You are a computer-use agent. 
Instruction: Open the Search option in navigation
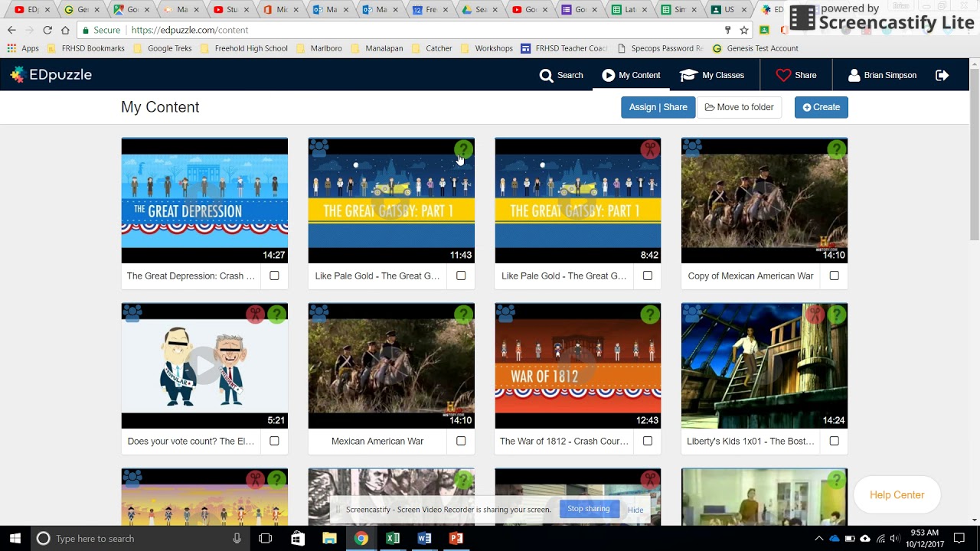pyautogui.click(x=561, y=75)
